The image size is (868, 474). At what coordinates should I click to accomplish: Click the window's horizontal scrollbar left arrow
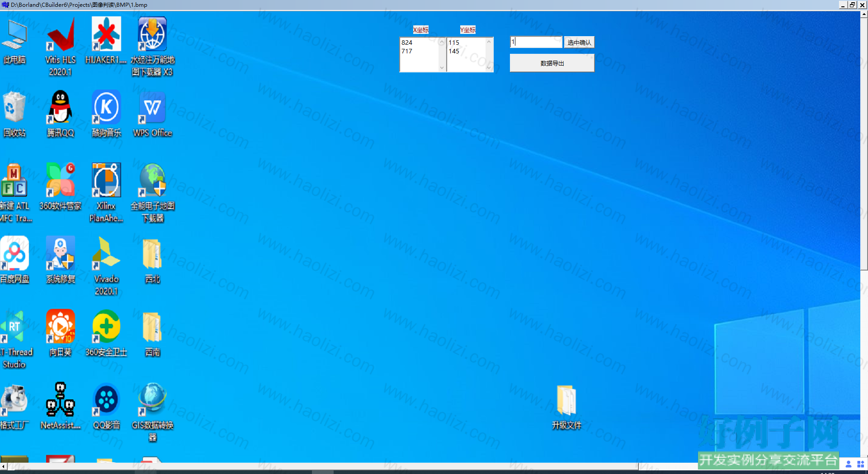[x=4, y=466]
